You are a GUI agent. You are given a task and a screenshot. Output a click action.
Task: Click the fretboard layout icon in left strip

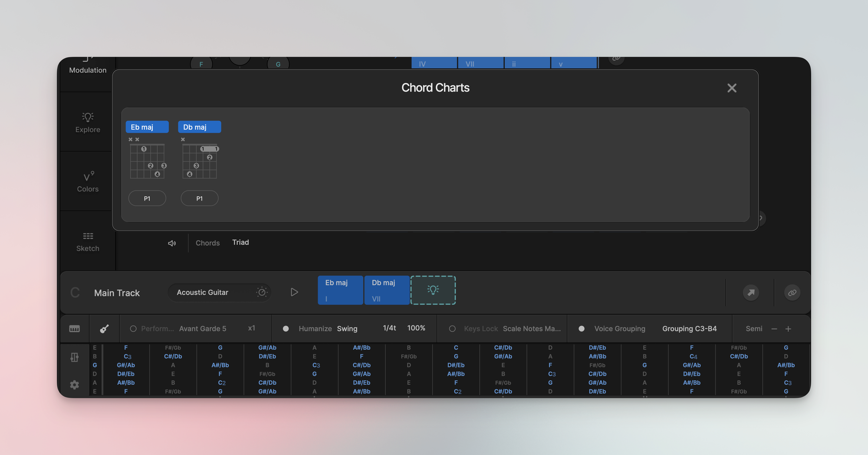(75, 357)
